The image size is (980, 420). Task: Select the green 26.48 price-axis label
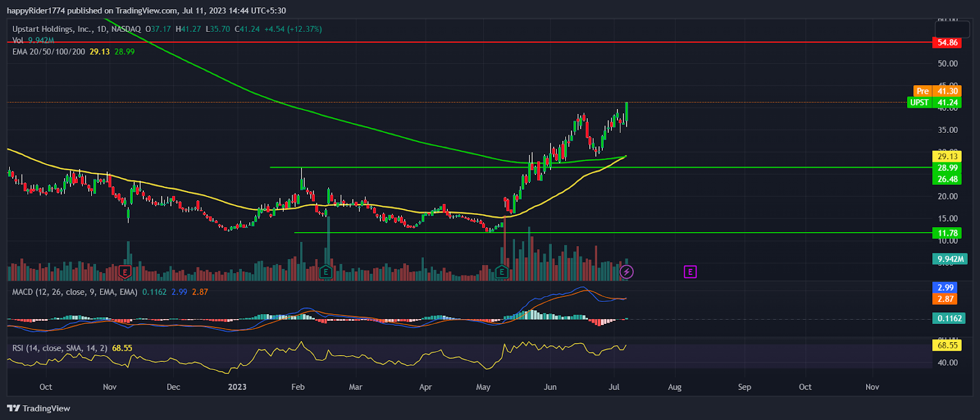click(947, 179)
